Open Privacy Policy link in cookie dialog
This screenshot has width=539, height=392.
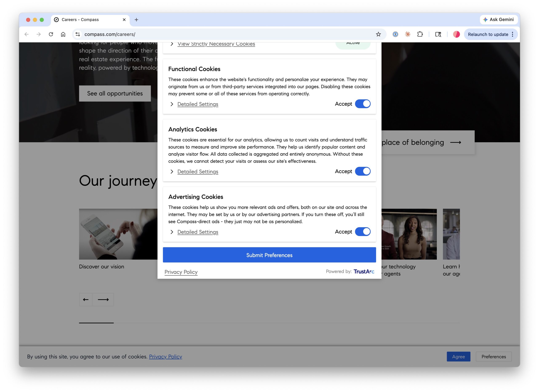tap(181, 272)
